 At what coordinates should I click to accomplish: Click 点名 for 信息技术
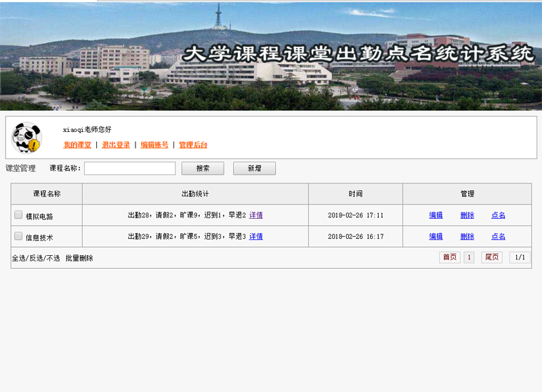[499, 236]
